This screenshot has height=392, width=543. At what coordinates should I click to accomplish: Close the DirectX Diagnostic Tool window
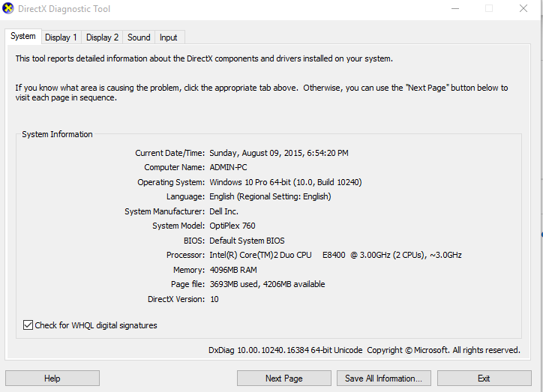tap(523, 9)
